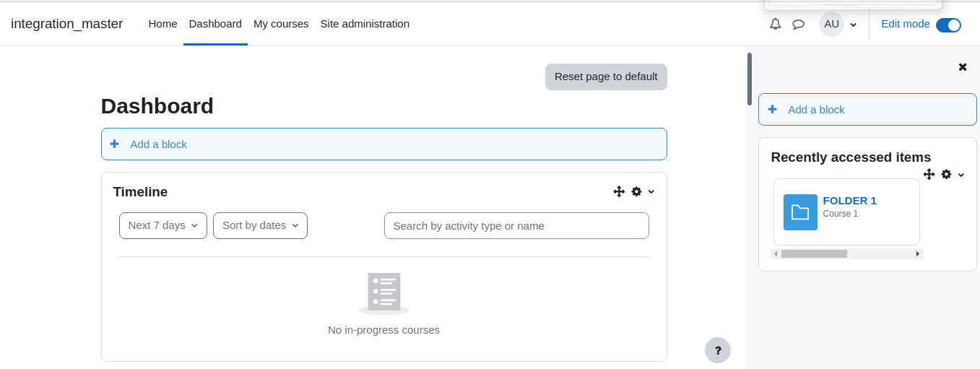Go to the My courses tab
This screenshot has width=980, height=369.
pyautogui.click(x=281, y=24)
